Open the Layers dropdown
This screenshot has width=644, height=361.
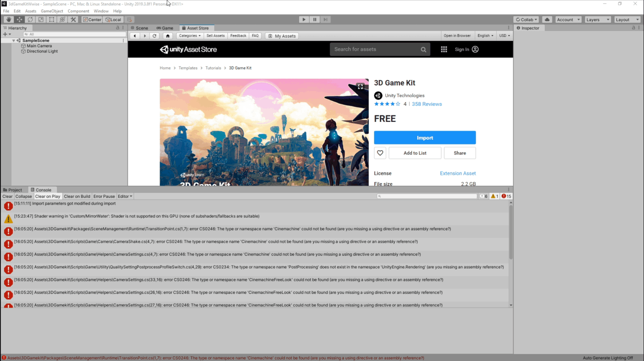597,19
